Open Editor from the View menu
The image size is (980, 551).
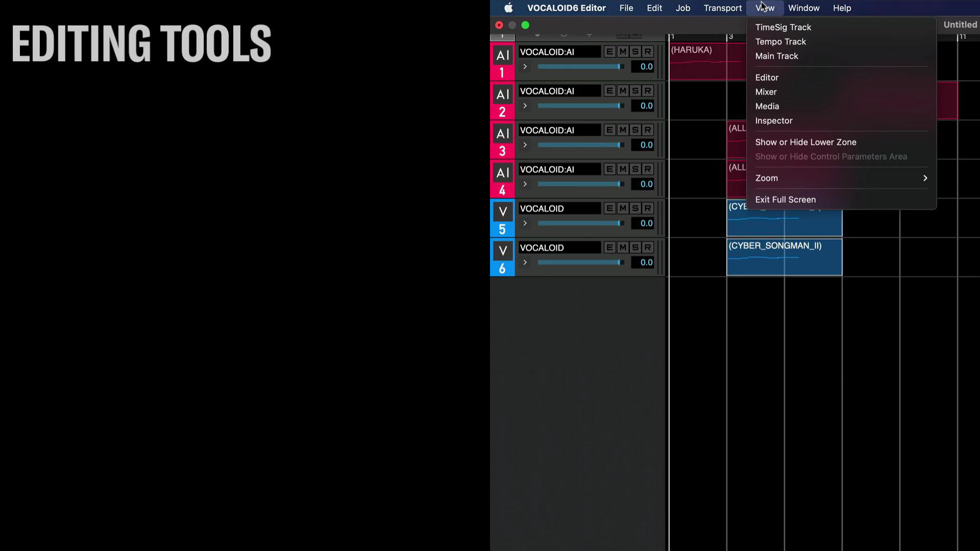point(841,78)
